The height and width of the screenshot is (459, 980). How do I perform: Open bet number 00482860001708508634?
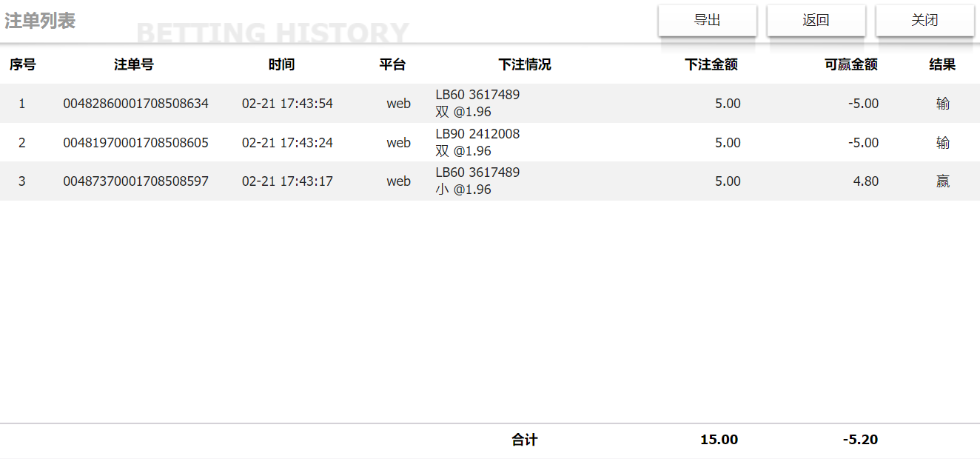coord(136,104)
